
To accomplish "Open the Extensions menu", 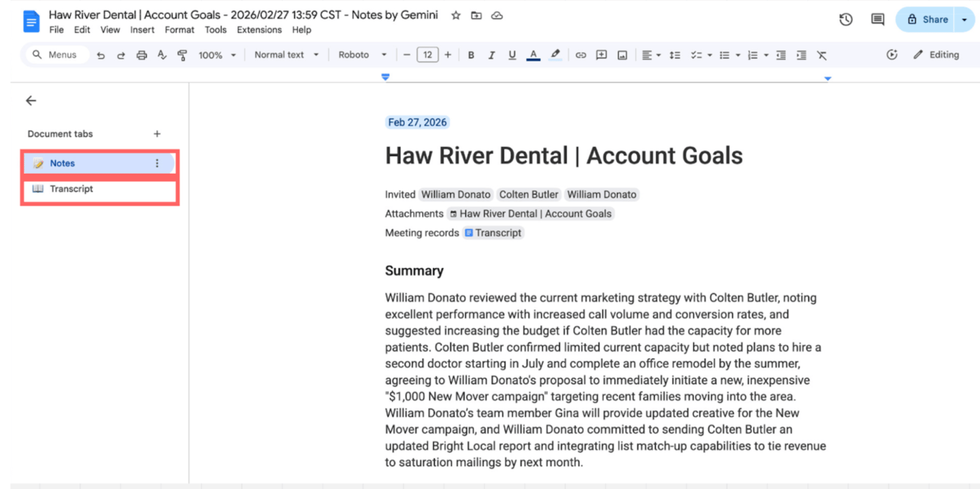I will pyautogui.click(x=259, y=30).
